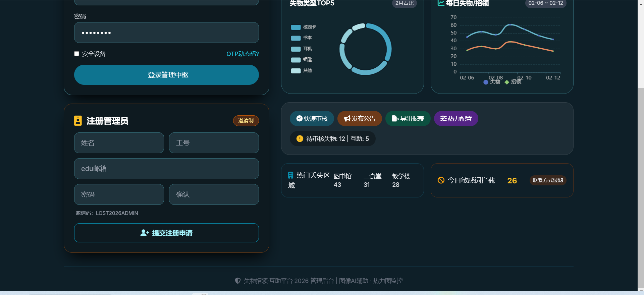644x295 pixels.
Task: Click the 邀请码: LOST2026ADMIN text
Action: pyautogui.click(x=107, y=213)
